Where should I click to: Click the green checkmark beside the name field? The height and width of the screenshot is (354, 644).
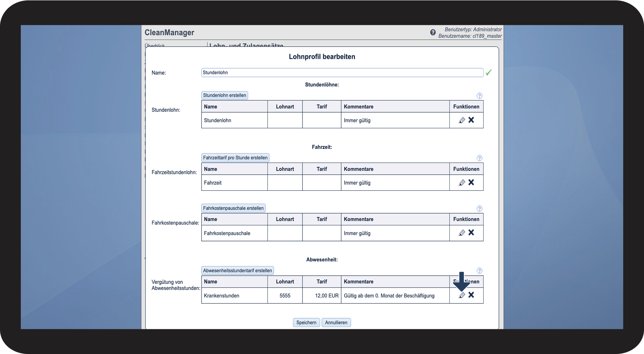tap(489, 73)
